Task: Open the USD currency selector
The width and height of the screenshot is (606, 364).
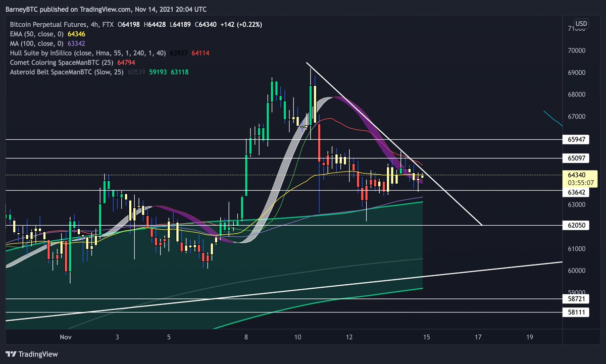Action: point(581,24)
